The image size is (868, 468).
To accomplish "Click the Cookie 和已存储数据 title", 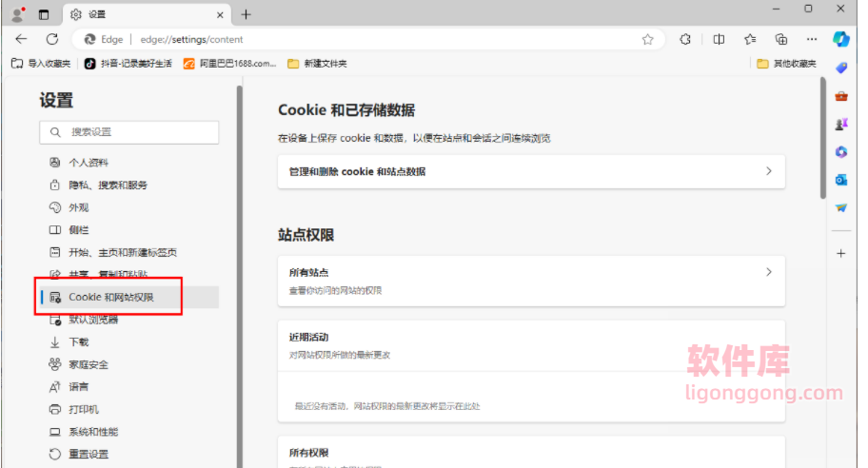I will pos(346,110).
